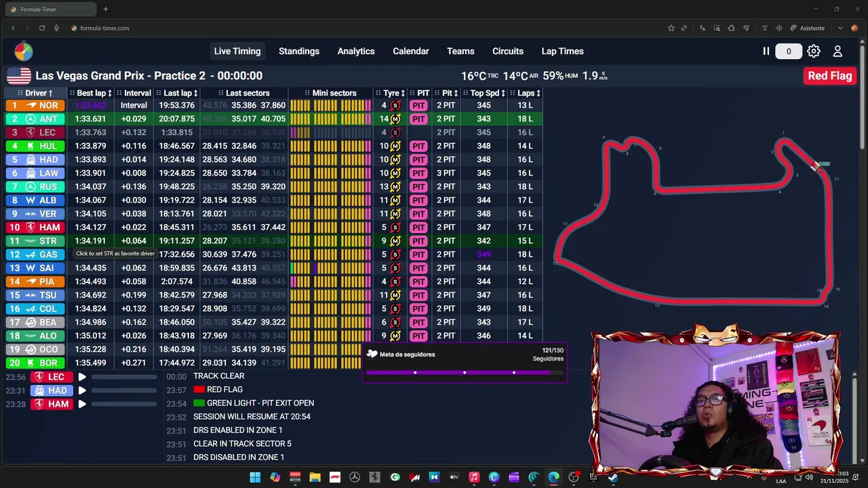This screenshot has height=488, width=868.
Task: Set HUL as favorite driver
Action: coord(36,146)
